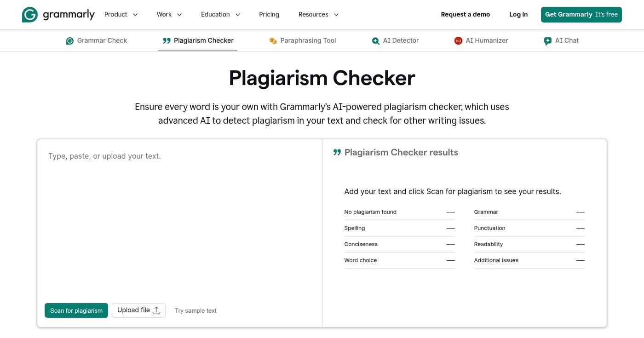Click the AI Chat sparkle icon
644x338 pixels.
(x=547, y=41)
